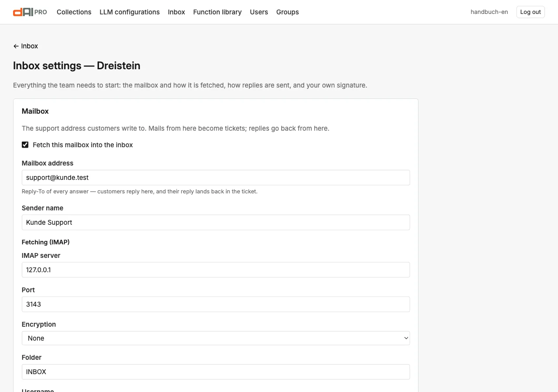Click the Fetching (IMAP) subheading
The width and height of the screenshot is (558, 392).
point(46,242)
